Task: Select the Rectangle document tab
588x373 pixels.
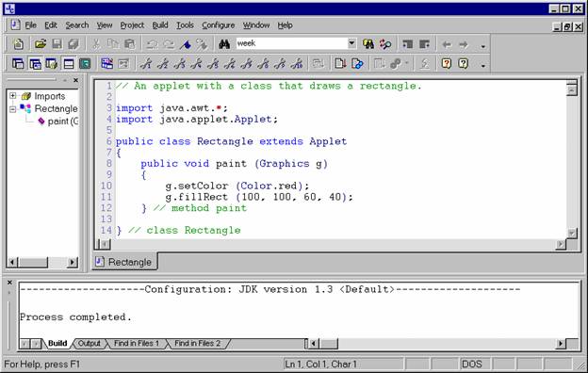Action: pyautogui.click(x=125, y=262)
